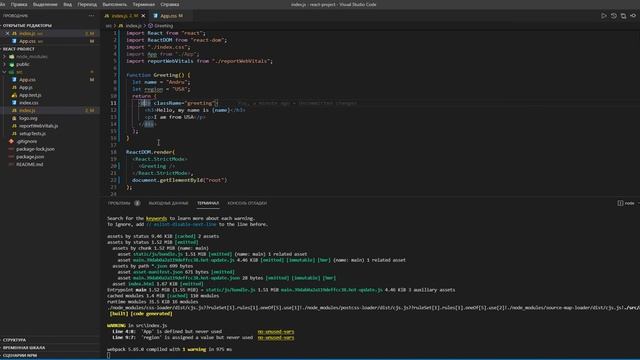640x360 pixels.
Task: Open package.json in the file tree
Action: (30, 157)
